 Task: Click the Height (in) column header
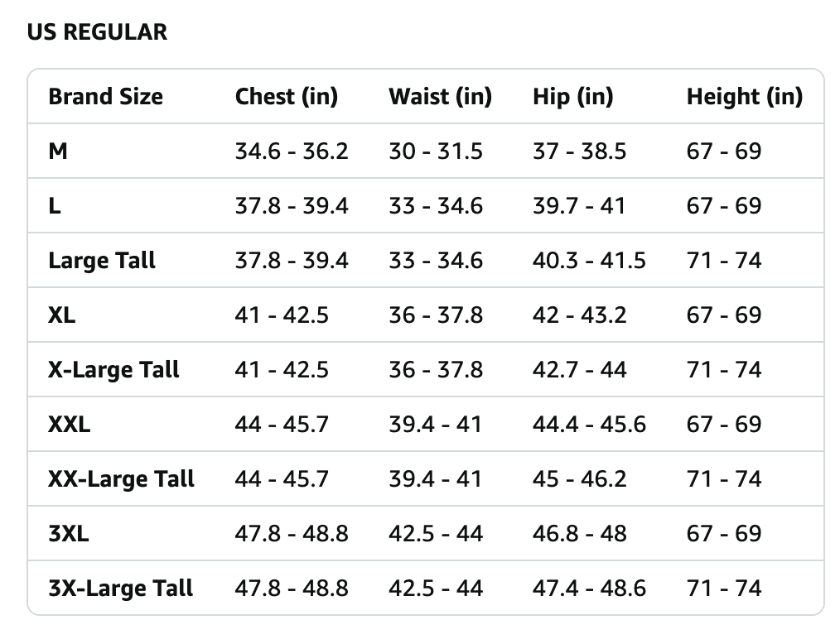(745, 97)
